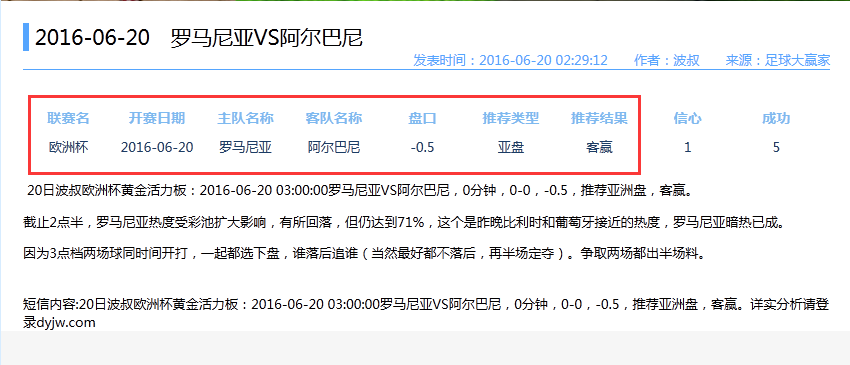Image resolution: width=850 pixels, height=365 pixels.
Task: Select the handicap value -0.5 cell
Action: pyautogui.click(x=422, y=147)
